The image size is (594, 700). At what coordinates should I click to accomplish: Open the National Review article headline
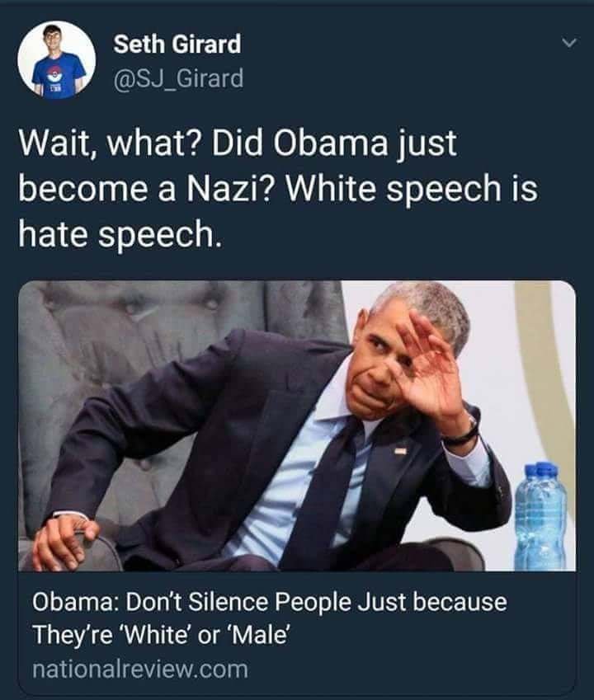pos(269,618)
